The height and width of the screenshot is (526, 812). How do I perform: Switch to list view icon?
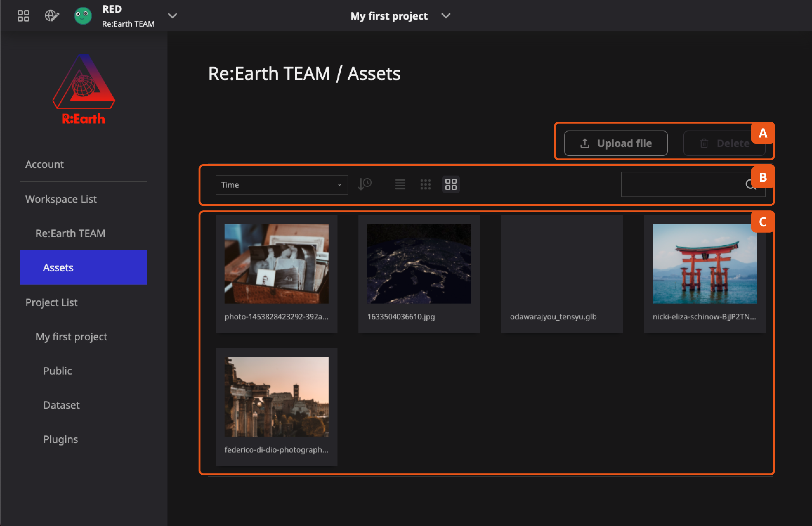pyautogui.click(x=400, y=184)
